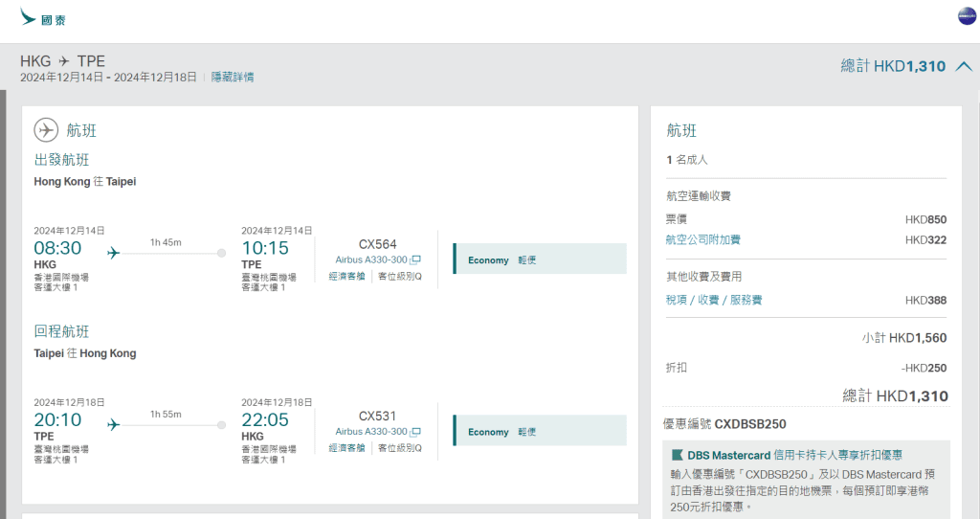This screenshot has width=980, height=519.
Task: Click the Cathay Pacific logo
Action: [x=43, y=18]
